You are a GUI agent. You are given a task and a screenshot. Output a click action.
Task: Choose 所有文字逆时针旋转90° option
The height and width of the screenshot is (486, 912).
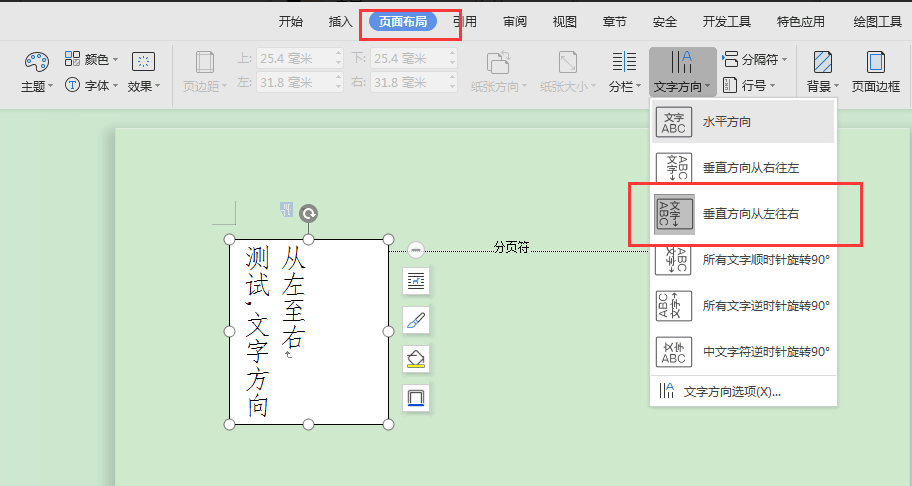(x=743, y=306)
